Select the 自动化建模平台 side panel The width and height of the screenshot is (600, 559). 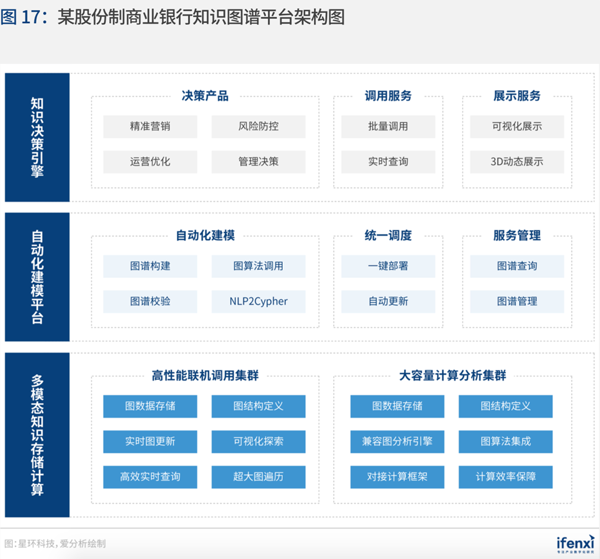coord(37,277)
